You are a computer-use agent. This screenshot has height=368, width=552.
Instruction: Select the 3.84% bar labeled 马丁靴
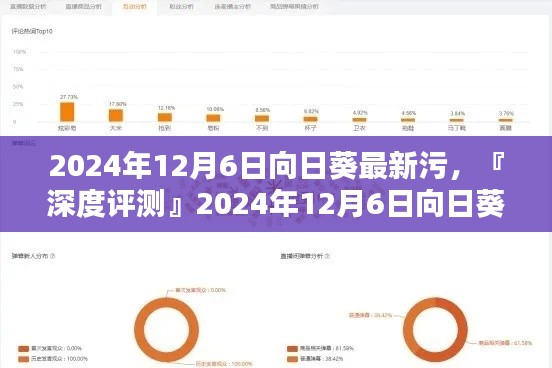457,120
